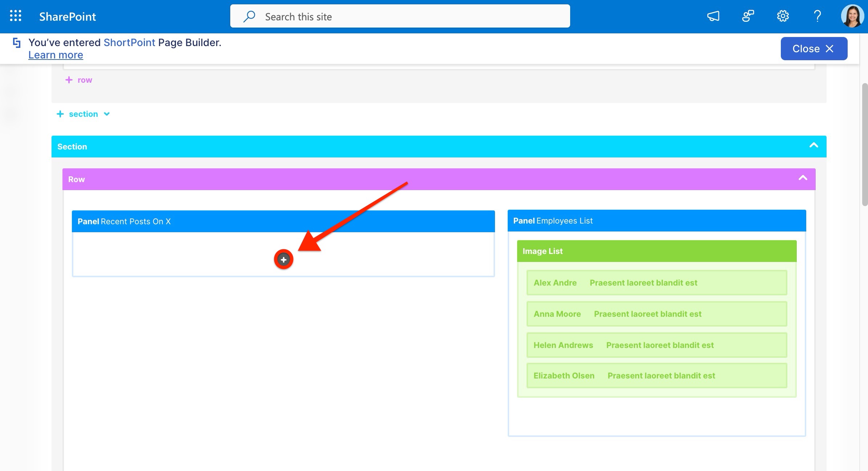This screenshot has height=471, width=868.
Task: Open the add section dropdown arrow
Action: point(107,114)
